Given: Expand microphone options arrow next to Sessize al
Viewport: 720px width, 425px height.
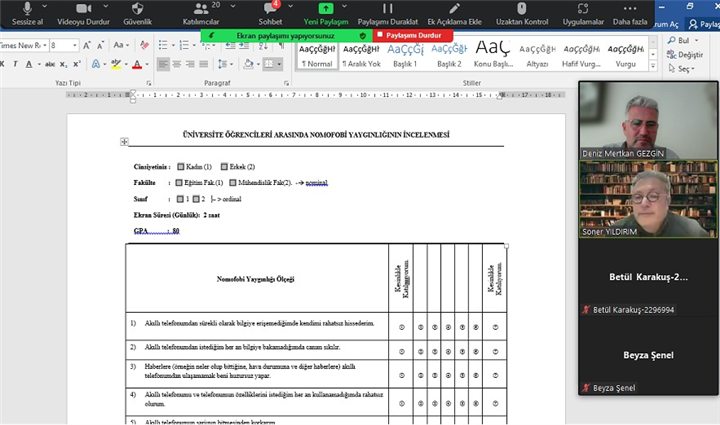Looking at the screenshot, I should (x=45, y=6).
